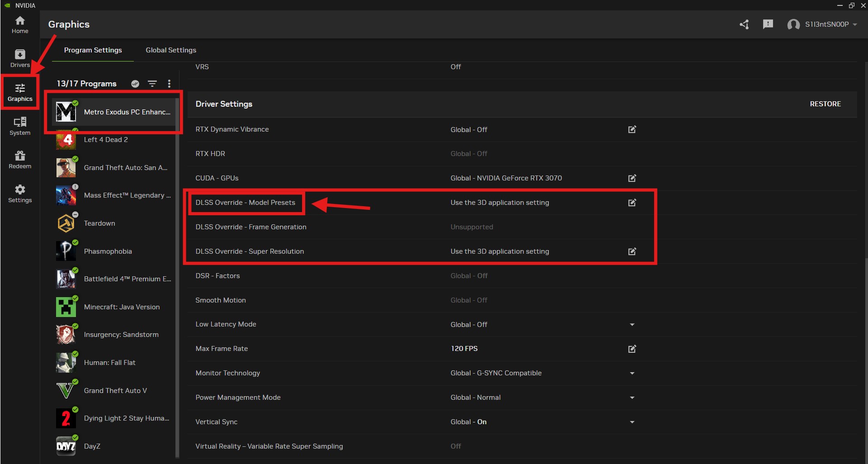Open the Home sidebar section
The height and width of the screenshot is (464, 868).
(20, 24)
